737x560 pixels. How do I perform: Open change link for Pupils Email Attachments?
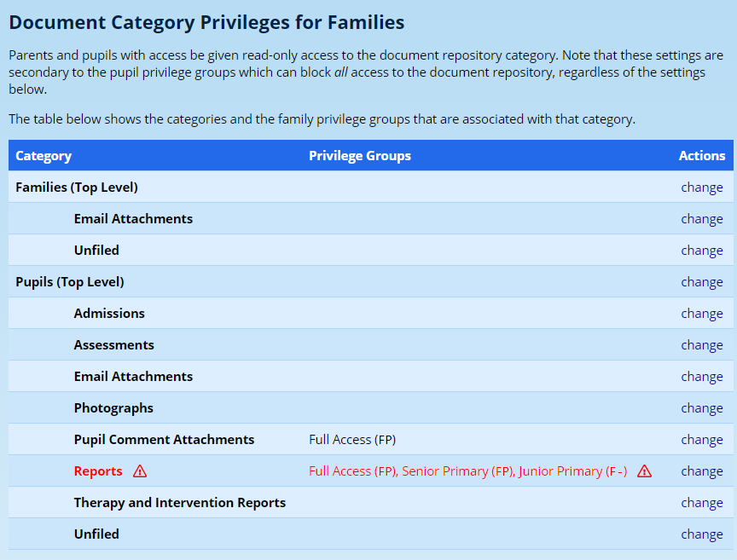click(701, 377)
